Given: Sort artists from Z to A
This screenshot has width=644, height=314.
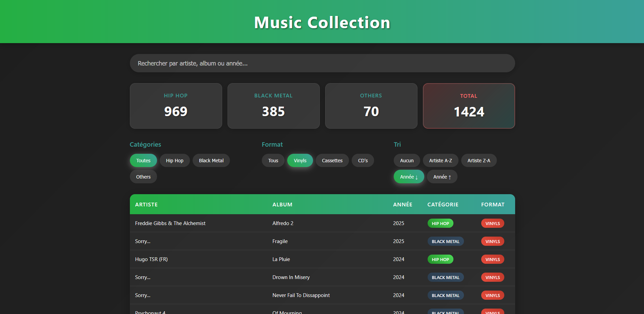Looking at the screenshot, I should [479, 160].
